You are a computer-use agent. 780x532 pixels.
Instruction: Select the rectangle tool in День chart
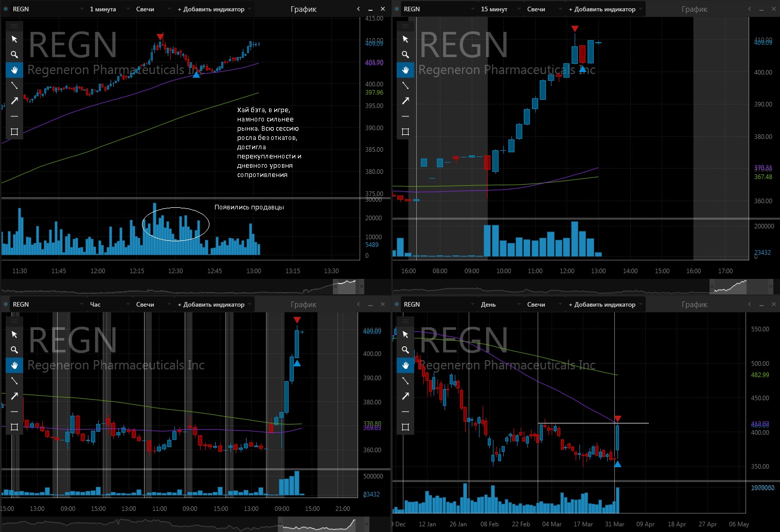click(x=405, y=427)
